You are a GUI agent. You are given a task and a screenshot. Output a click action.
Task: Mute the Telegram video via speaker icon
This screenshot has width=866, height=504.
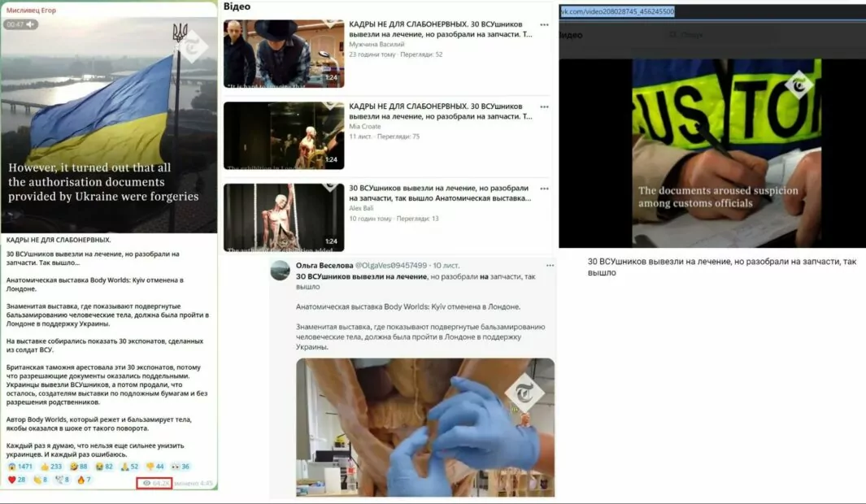pos(30,24)
